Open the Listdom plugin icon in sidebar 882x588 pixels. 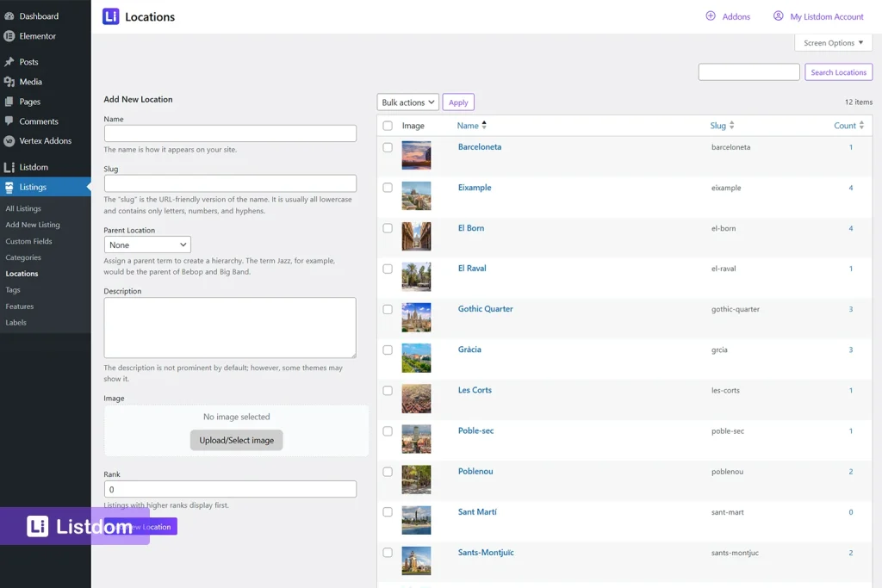(10, 167)
